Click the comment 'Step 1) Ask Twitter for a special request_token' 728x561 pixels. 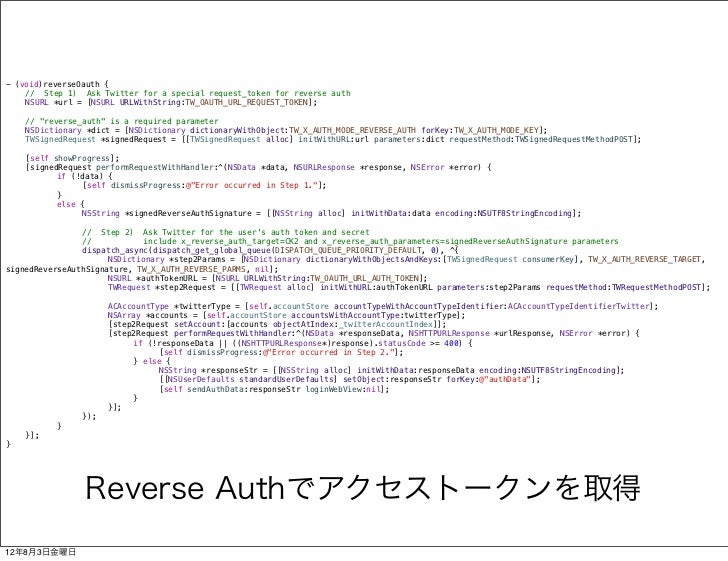click(x=188, y=93)
